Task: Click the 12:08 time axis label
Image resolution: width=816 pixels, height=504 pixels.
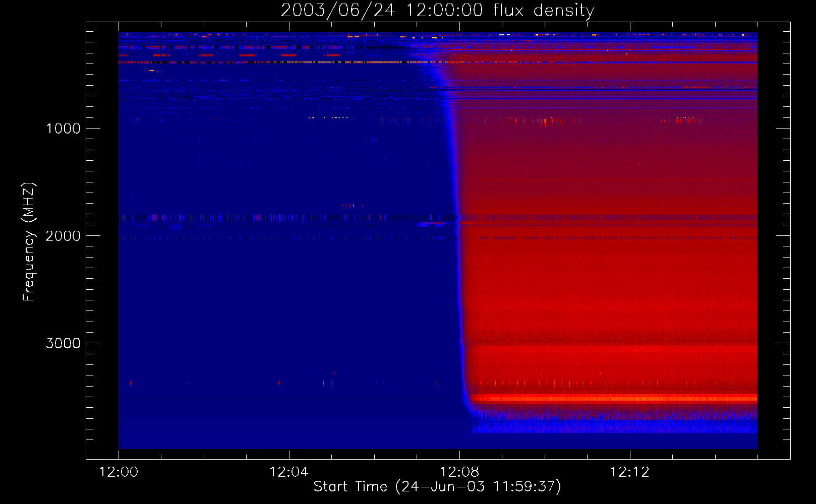Action: point(459,472)
